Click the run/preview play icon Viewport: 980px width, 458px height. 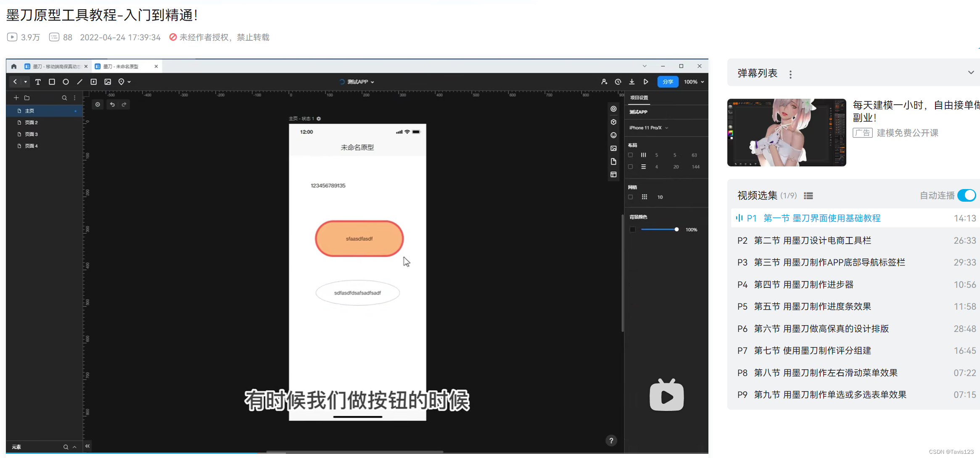[646, 82]
